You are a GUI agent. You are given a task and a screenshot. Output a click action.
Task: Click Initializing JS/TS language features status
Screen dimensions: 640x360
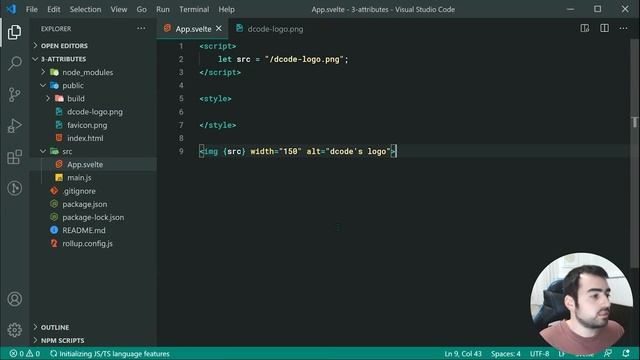coord(110,353)
